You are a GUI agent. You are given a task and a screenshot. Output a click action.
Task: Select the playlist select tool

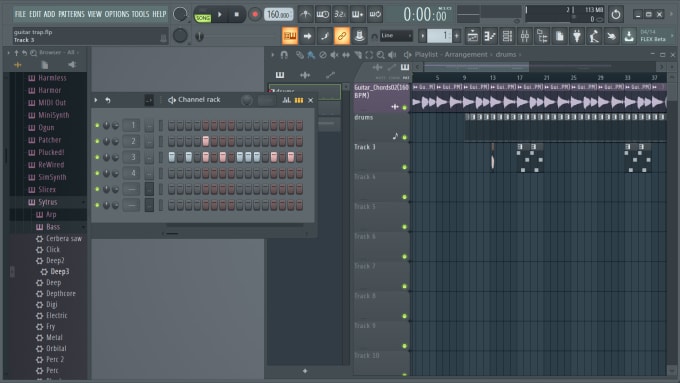click(x=369, y=55)
